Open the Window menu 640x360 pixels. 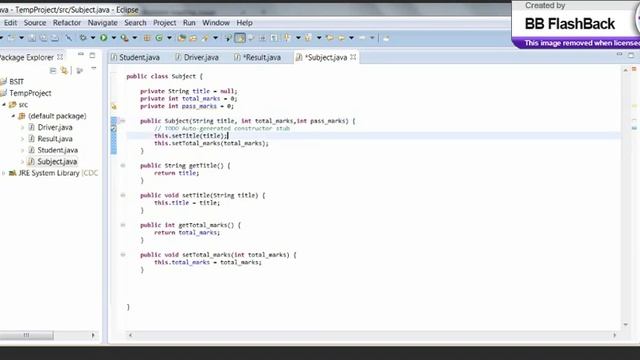[216, 23]
